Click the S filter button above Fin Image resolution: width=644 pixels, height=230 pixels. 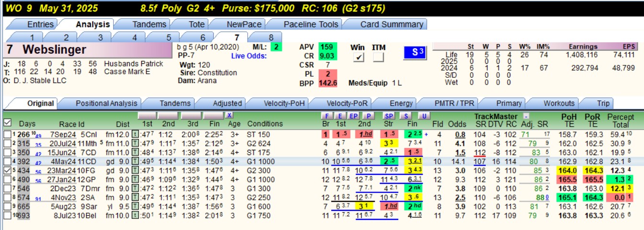coord(405,116)
